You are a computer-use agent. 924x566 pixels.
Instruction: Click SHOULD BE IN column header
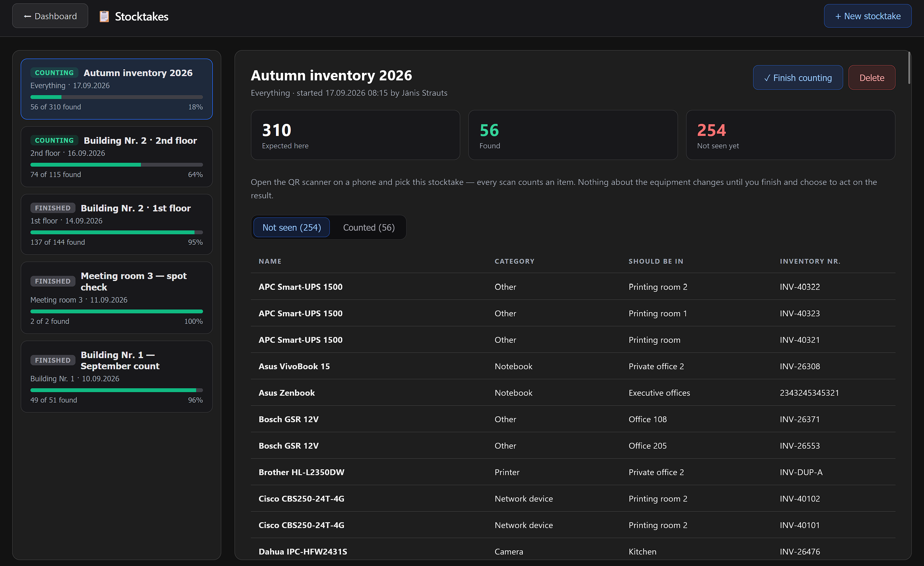(x=656, y=261)
